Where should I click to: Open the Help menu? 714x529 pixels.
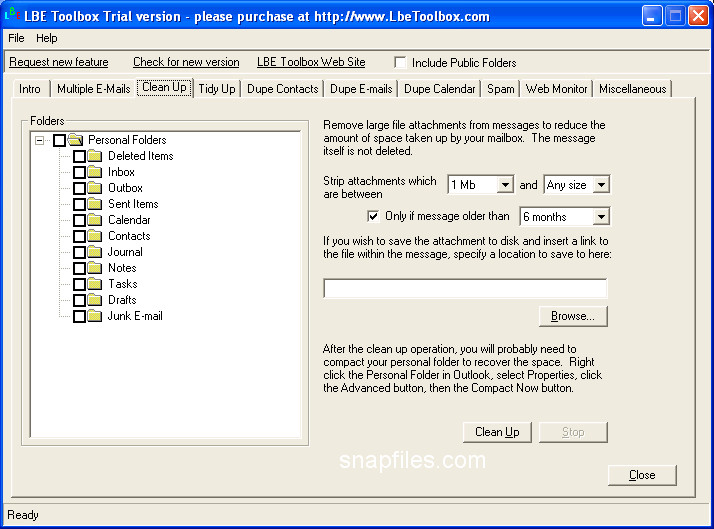point(46,38)
